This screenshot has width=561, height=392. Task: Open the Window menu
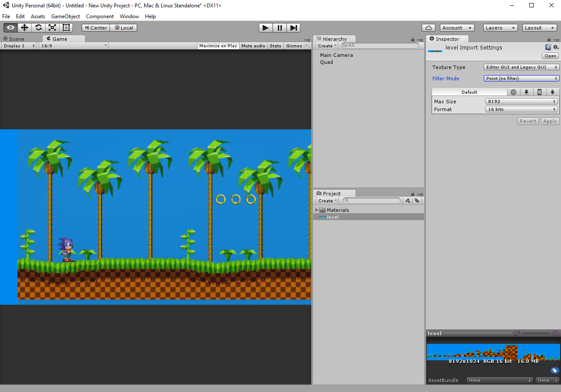(129, 16)
